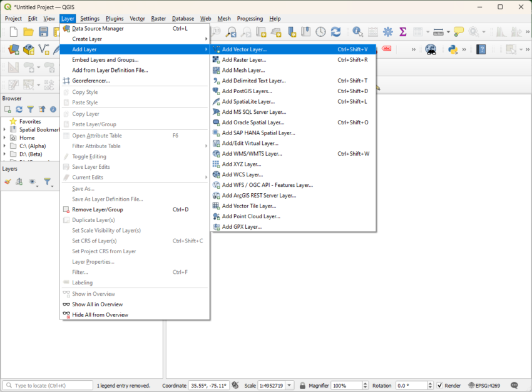Click the Sum statistics (sigma) toolbar icon
The height and width of the screenshot is (392, 532).
(402, 31)
